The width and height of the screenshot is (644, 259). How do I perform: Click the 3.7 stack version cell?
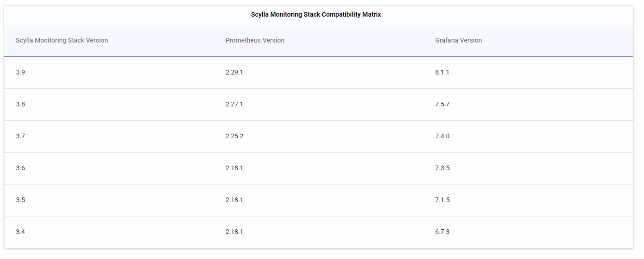(20, 136)
